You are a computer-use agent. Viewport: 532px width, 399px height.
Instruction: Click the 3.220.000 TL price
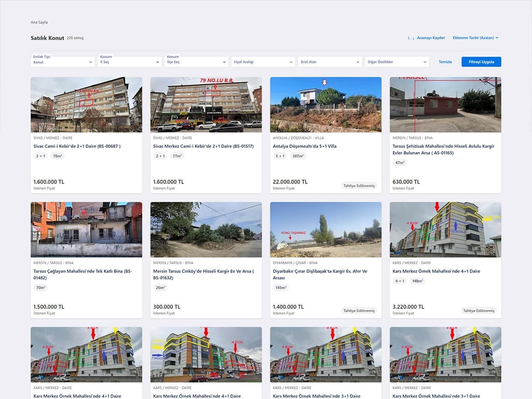(x=408, y=307)
